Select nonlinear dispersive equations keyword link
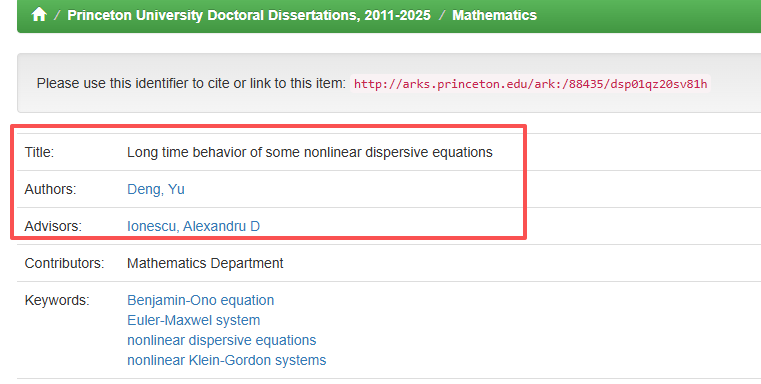Image resolution: width=761 pixels, height=384 pixels. tap(221, 340)
